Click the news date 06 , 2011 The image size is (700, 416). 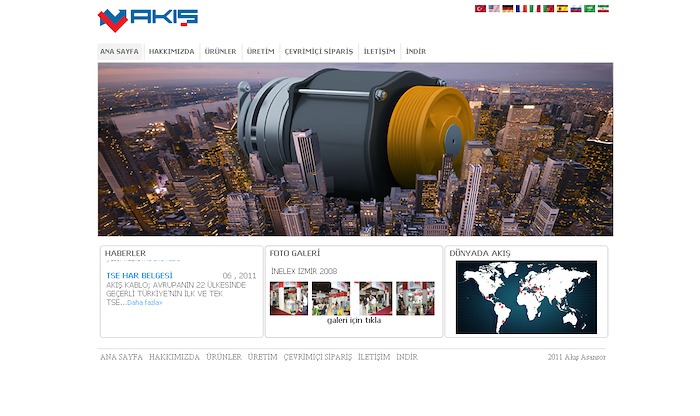(x=239, y=276)
